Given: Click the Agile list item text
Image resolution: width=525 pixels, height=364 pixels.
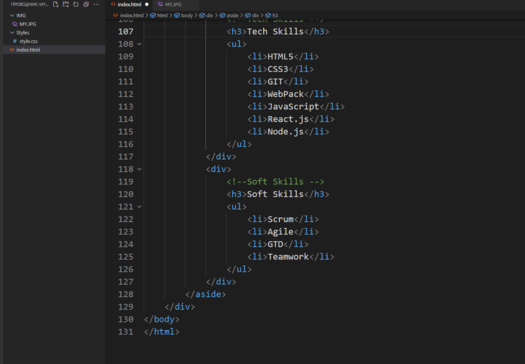Looking at the screenshot, I should 280,232.
